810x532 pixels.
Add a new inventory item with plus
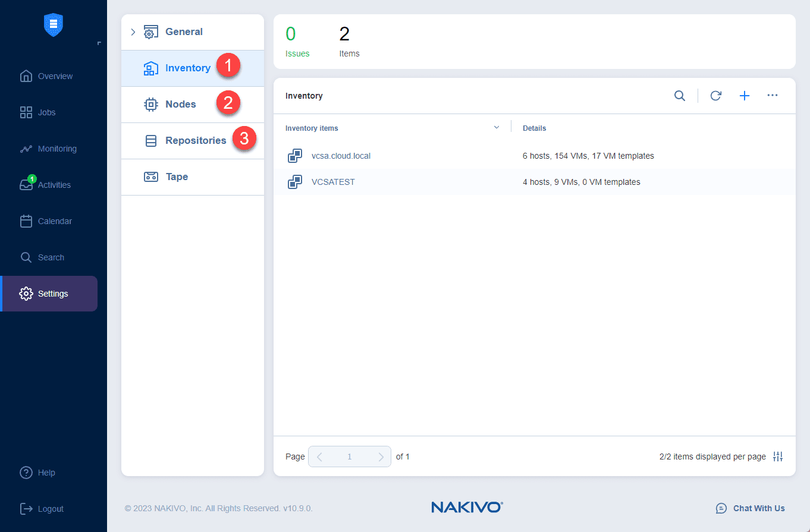(x=745, y=96)
